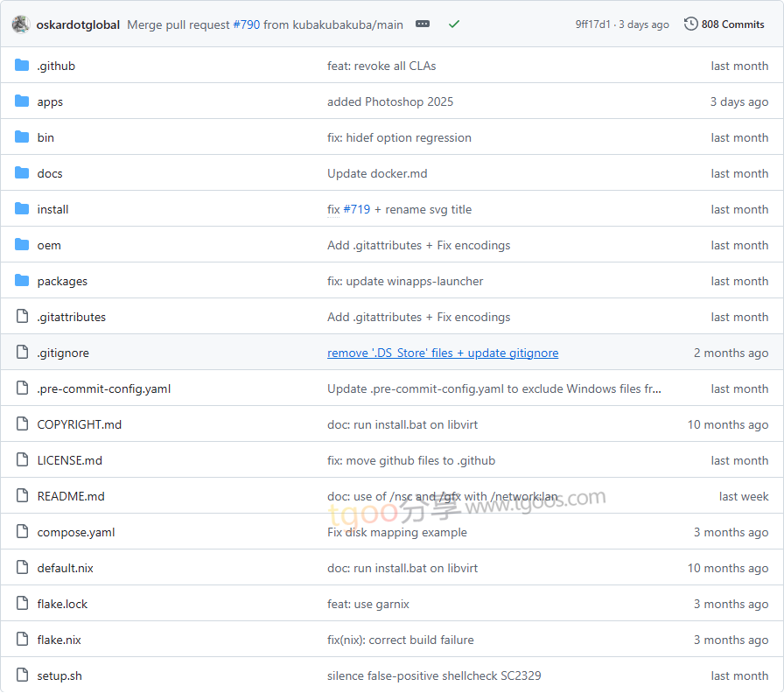The height and width of the screenshot is (693, 784).
Task: Open the install folder
Action: click(x=52, y=209)
